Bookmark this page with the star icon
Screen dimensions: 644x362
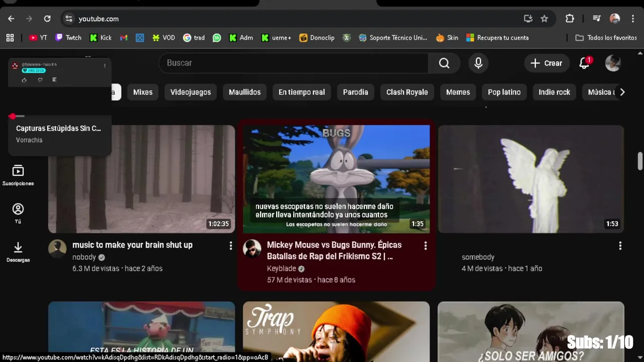(x=544, y=19)
